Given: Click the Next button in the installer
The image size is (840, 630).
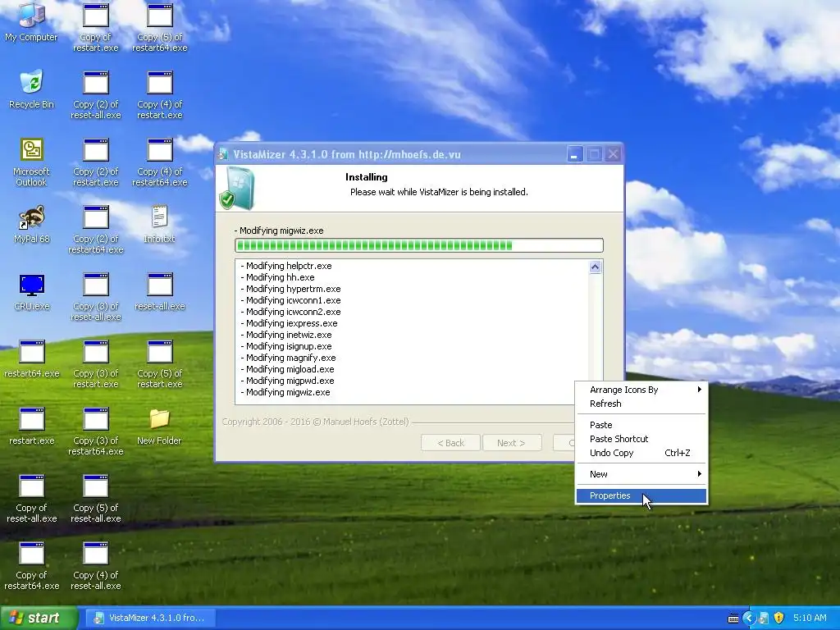Looking at the screenshot, I should pyautogui.click(x=512, y=443).
